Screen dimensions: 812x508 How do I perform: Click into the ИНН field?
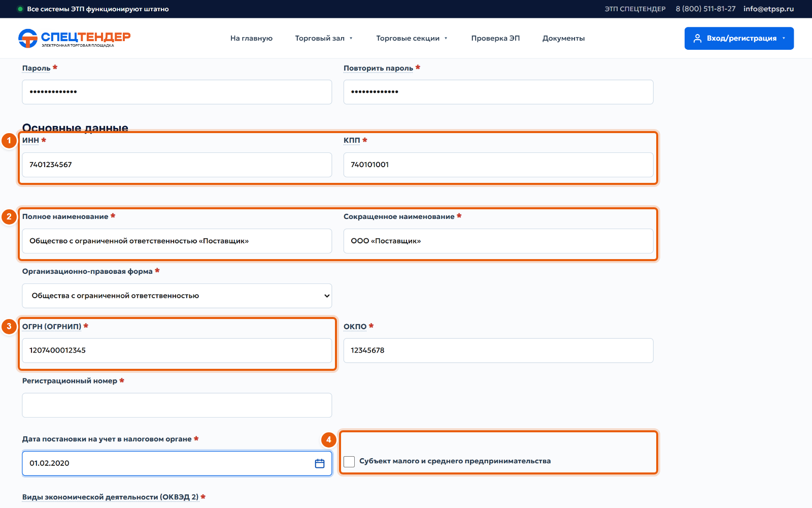pyautogui.click(x=177, y=165)
